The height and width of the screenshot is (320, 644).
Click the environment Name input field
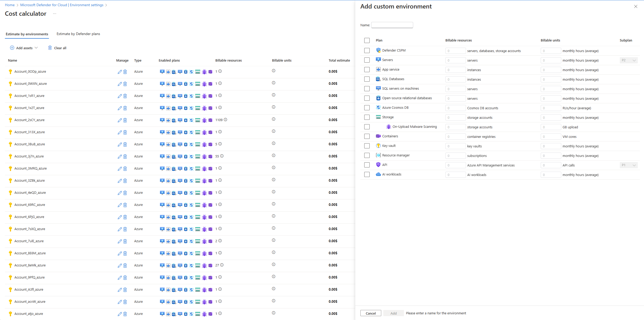392,25
